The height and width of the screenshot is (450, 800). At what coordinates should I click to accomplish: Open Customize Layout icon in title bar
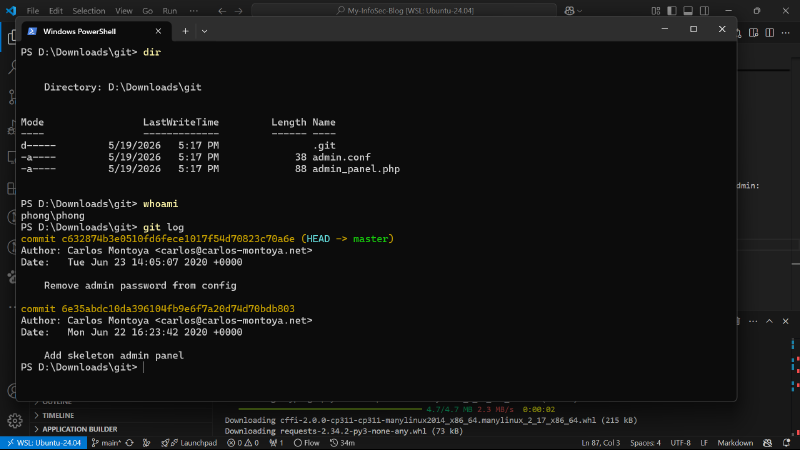point(656,11)
